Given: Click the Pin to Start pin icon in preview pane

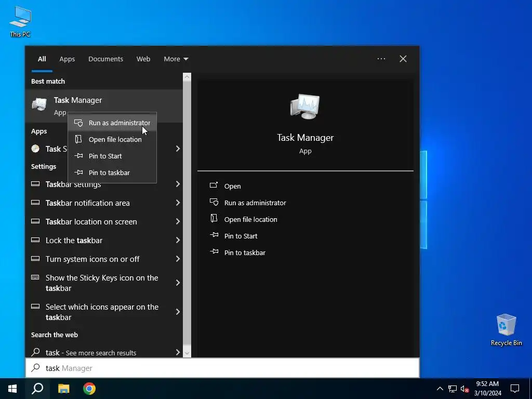Looking at the screenshot, I should click(x=214, y=235).
